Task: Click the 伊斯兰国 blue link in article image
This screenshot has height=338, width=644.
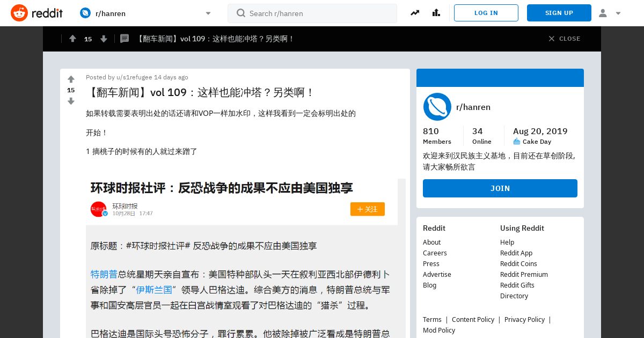Action: click(154, 290)
